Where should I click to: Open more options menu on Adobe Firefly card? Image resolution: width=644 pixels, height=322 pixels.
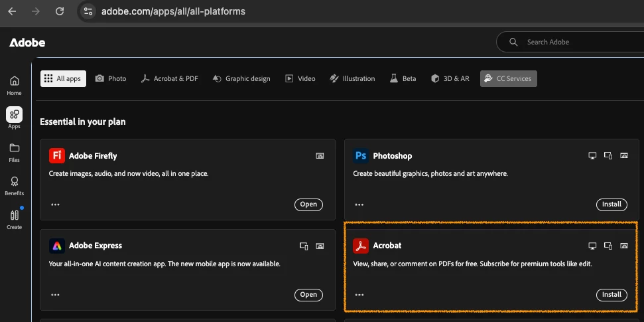click(x=55, y=204)
